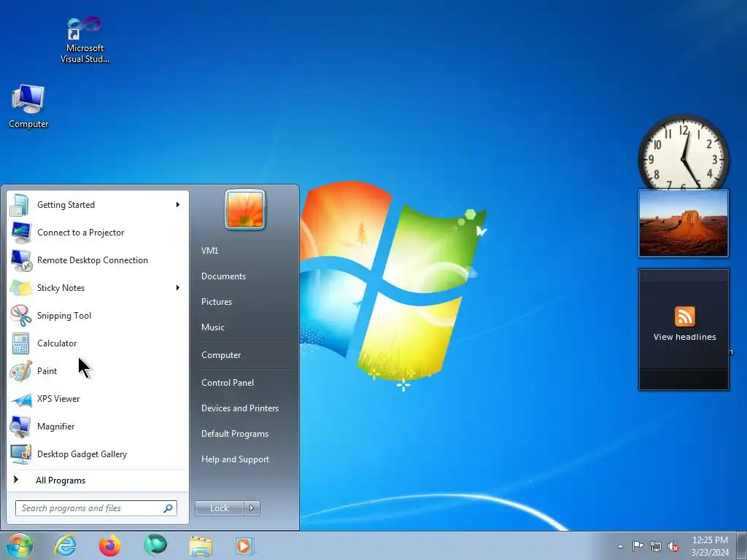
Task: Select Microsoft Visual Studio desktop shortcut
Action: click(x=85, y=40)
